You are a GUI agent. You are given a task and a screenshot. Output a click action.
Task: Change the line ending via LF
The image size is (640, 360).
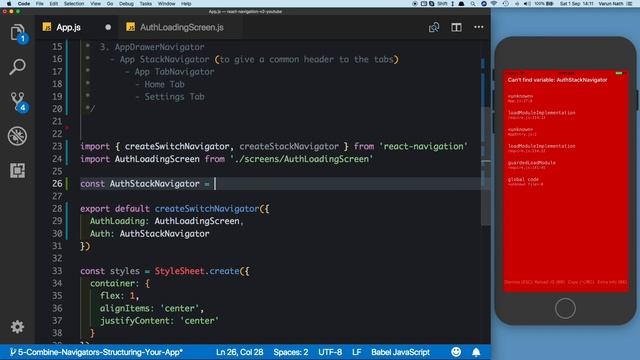(x=356, y=352)
